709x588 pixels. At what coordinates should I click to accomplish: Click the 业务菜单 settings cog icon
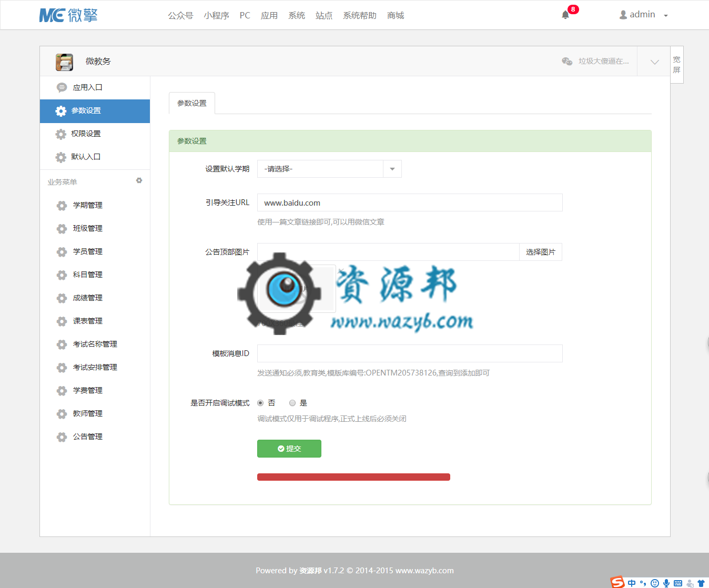139,180
